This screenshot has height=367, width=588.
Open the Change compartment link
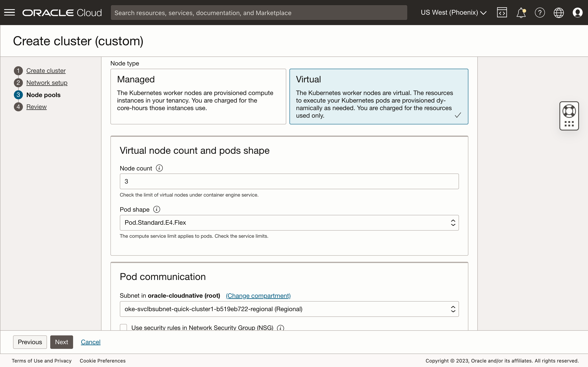tap(258, 296)
